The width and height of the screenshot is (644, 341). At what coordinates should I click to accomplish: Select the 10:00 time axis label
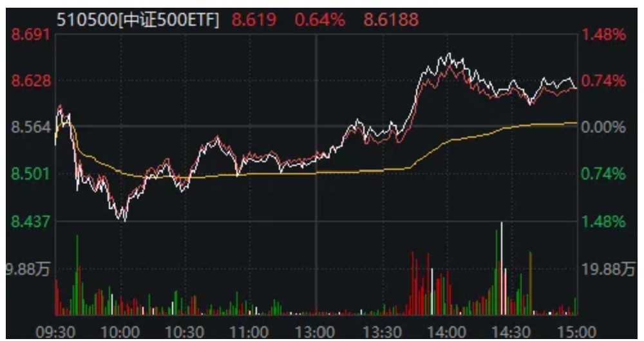coord(120,331)
